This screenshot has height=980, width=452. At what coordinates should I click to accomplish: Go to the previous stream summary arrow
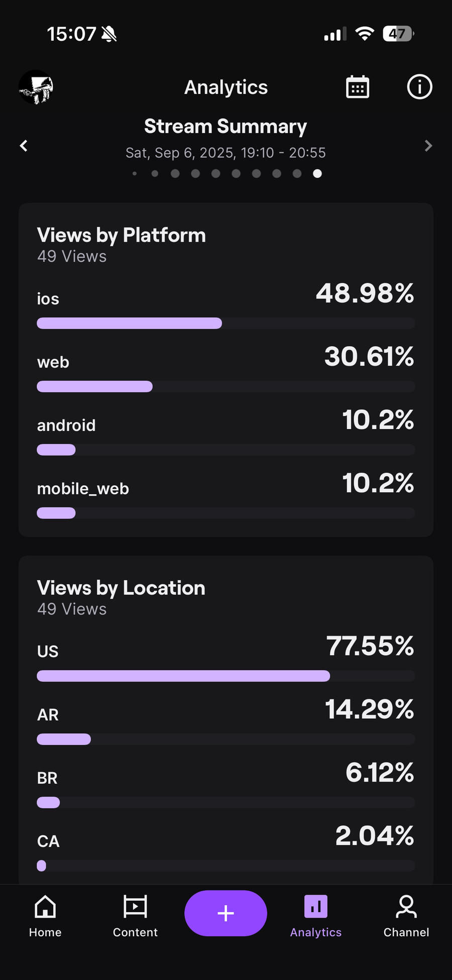(x=24, y=146)
